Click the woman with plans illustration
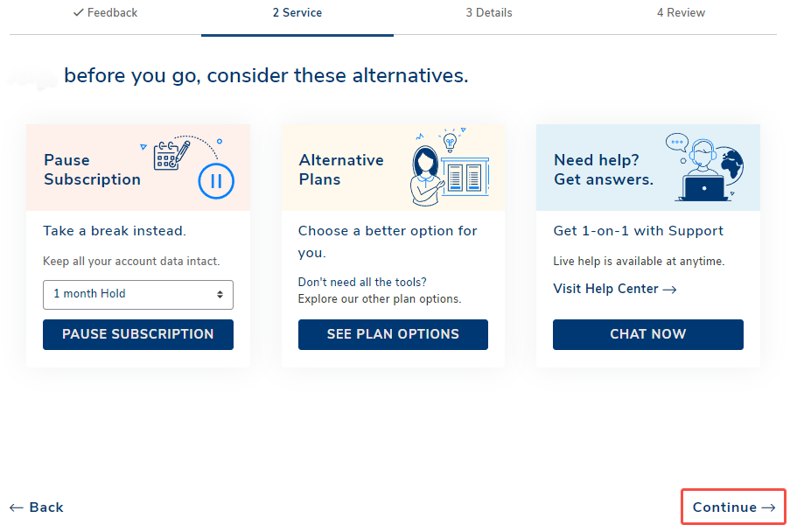 click(426, 174)
